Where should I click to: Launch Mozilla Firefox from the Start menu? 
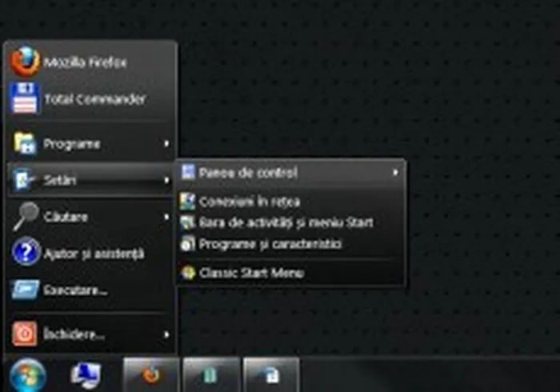pos(84,62)
